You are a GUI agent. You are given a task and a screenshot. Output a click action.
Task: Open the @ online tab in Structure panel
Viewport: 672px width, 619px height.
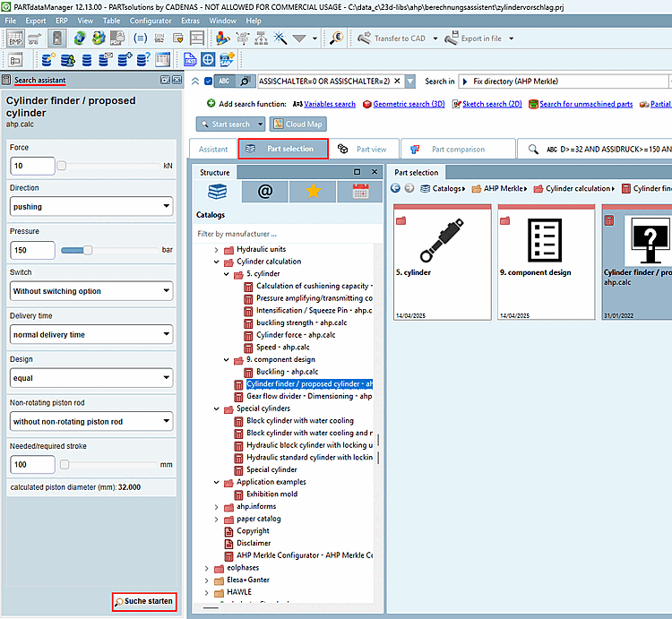click(265, 191)
